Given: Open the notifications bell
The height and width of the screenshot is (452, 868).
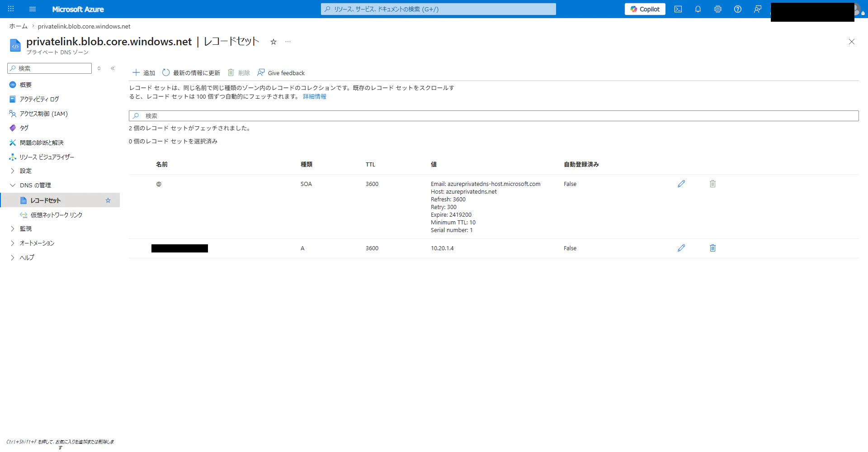Looking at the screenshot, I should point(698,9).
